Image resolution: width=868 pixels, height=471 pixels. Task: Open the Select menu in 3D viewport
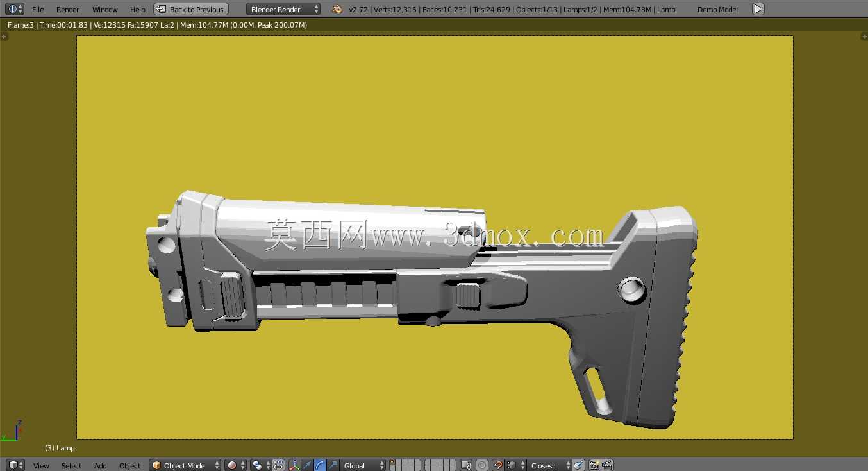pos(71,466)
